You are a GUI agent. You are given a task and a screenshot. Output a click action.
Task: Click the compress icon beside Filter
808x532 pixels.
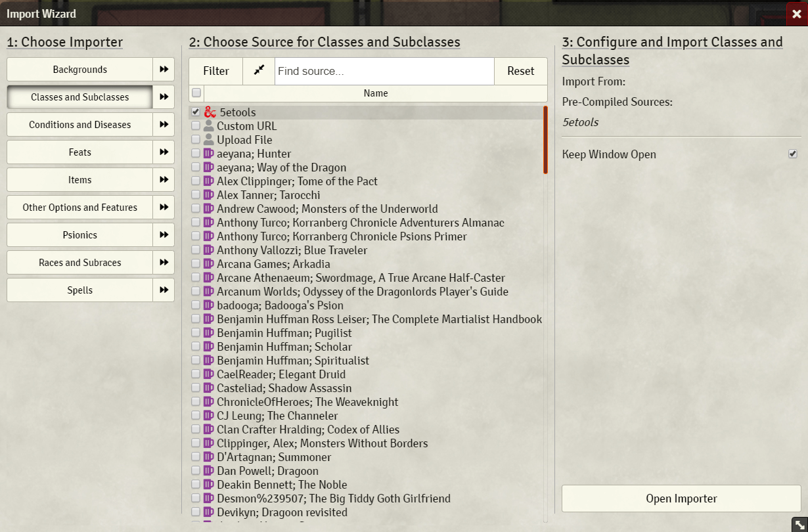(259, 71)
